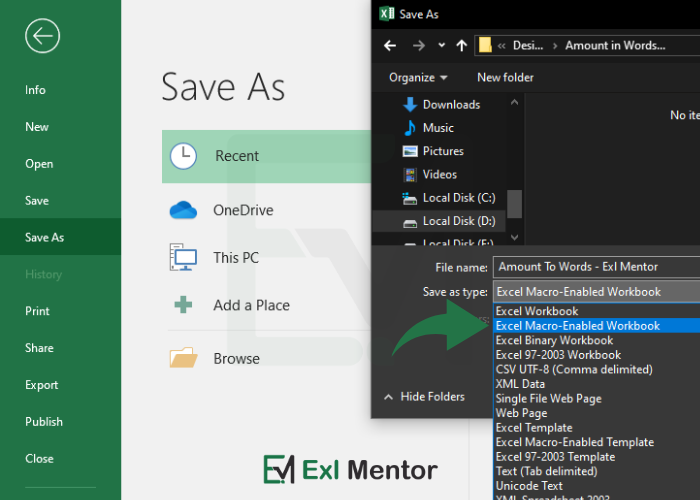Click the Save as type combo box
The height and width of the screenshot is (500, 700).
tap(596, 292)
